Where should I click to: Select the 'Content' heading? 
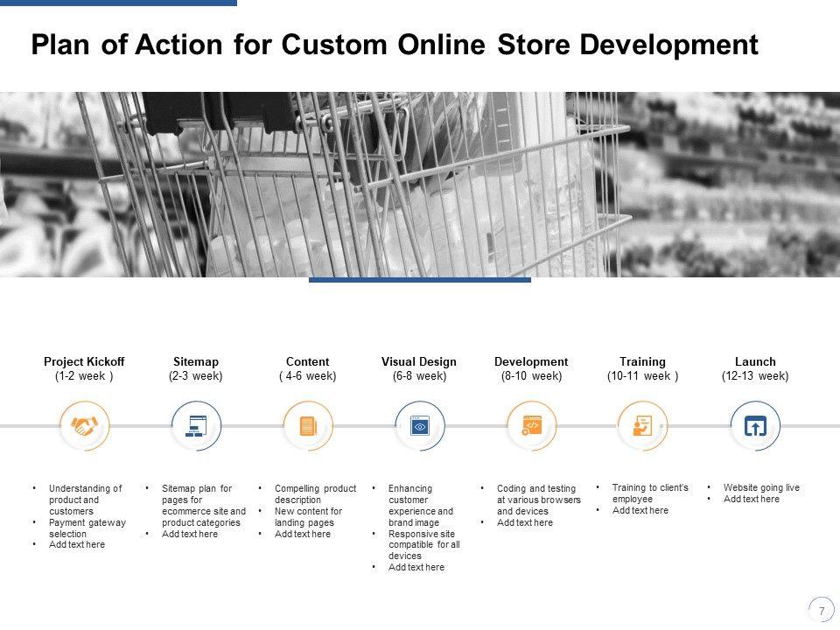point(307,361)
